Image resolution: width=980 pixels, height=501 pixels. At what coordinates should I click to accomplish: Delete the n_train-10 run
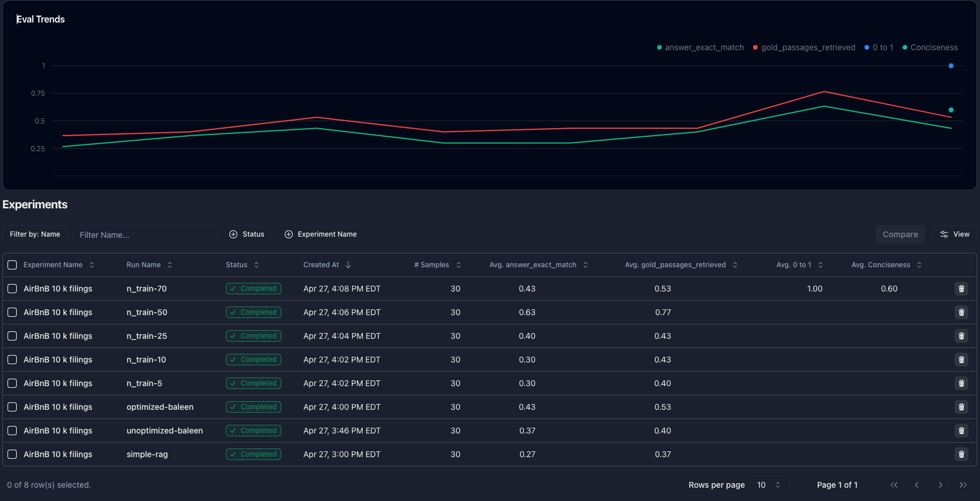[962, 360]
